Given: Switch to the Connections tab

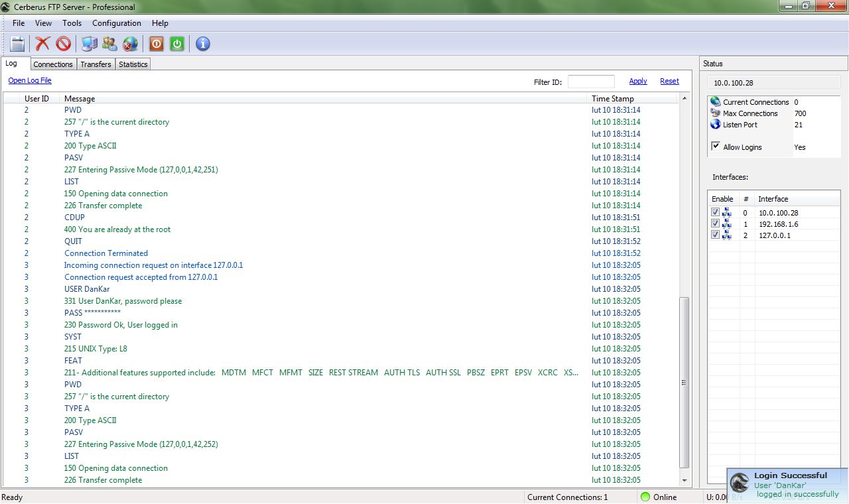Looking at the screenshot, I should coord(53,64).
